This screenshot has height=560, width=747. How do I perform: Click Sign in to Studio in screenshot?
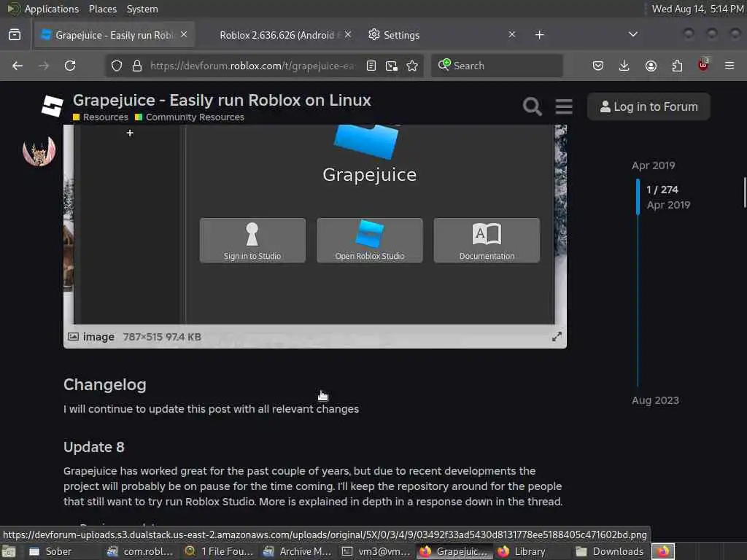[x=252, y=241]
